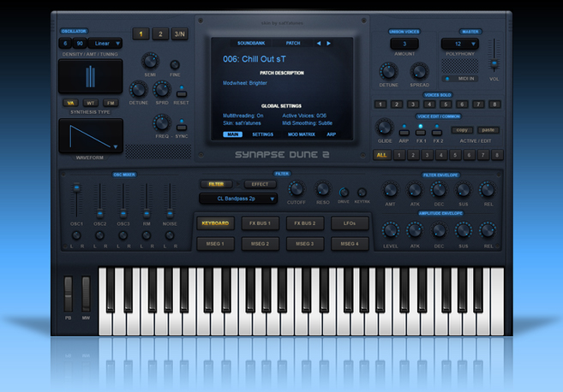Click the OSC1 mixer level fader
The height and width of the screenshot is (392, 563).
click(76, 187)
